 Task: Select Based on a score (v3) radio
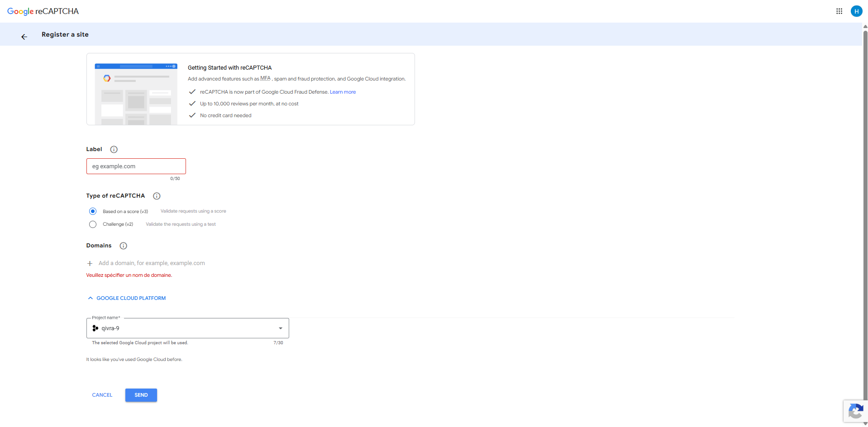click(x=93, y=211)
